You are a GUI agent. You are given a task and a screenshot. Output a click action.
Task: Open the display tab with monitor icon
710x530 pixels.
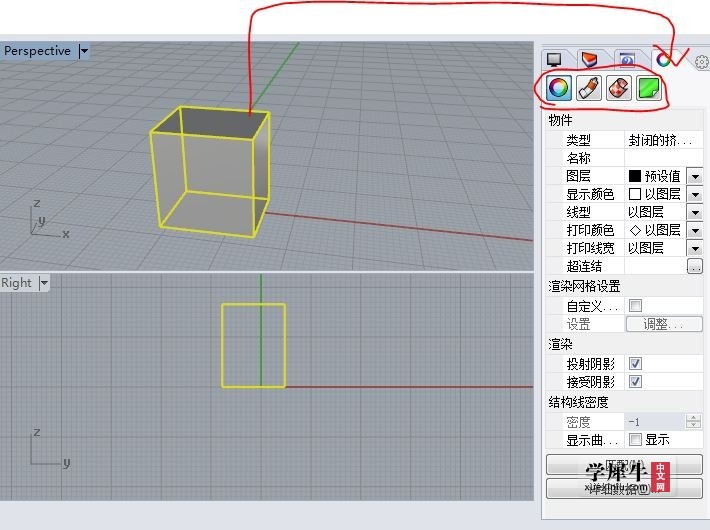click(554, 59)
